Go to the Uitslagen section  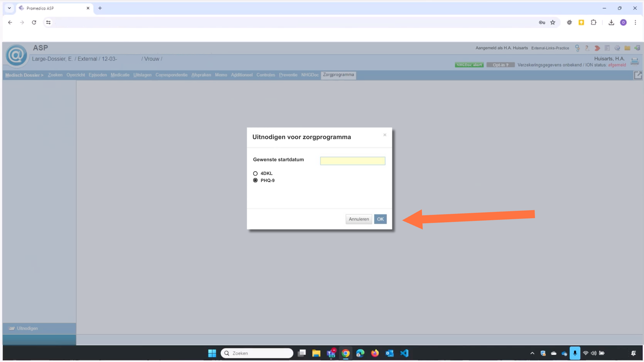coord(142,75)
